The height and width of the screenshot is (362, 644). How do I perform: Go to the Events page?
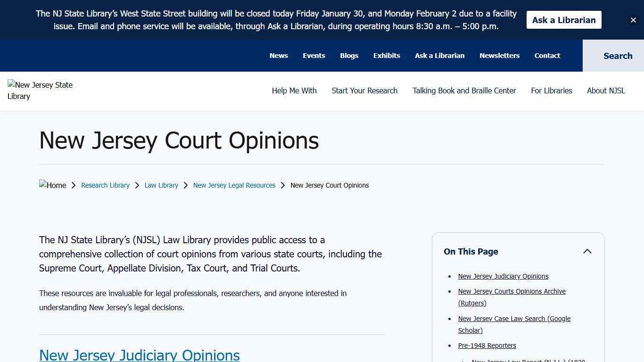coord(314,56)
